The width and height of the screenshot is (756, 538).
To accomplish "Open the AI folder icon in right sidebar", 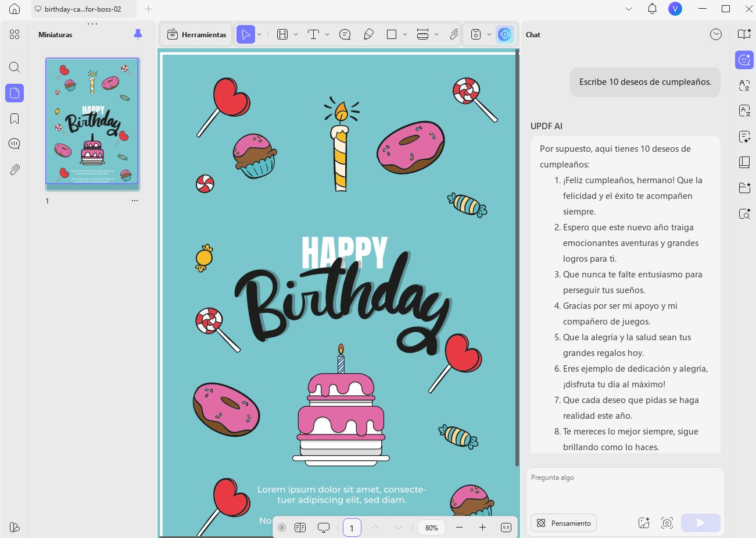I will (x=744, y=188).
